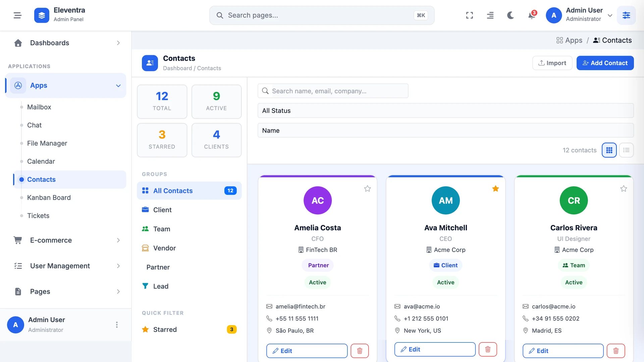Screen dimensions: 644x362
Task: Click the Import button
Action: [x=552, y=63]
